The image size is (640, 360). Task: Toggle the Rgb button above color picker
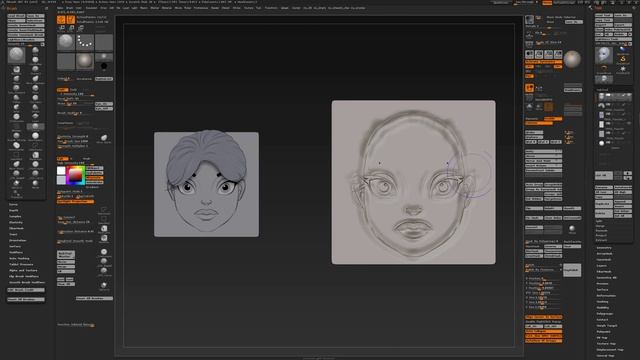pos(62,158)
